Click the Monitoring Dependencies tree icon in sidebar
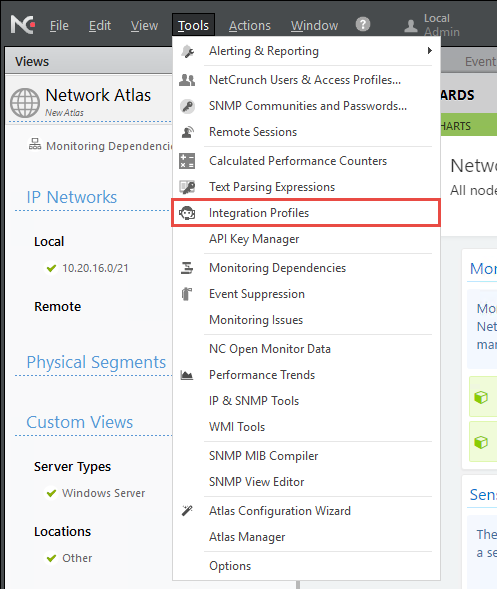 35,144
